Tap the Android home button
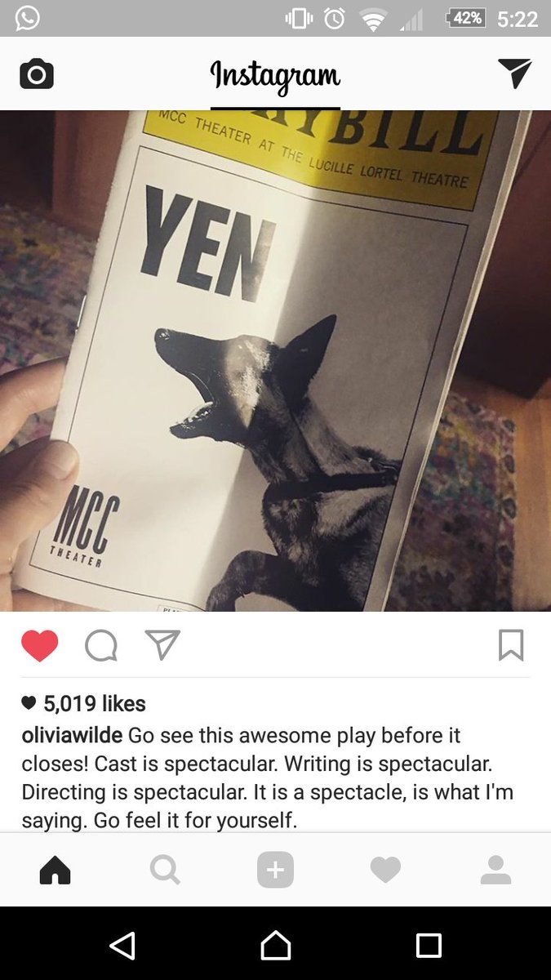Image resolution: width=551 pixels, height=980 pixels. point(276,946)
